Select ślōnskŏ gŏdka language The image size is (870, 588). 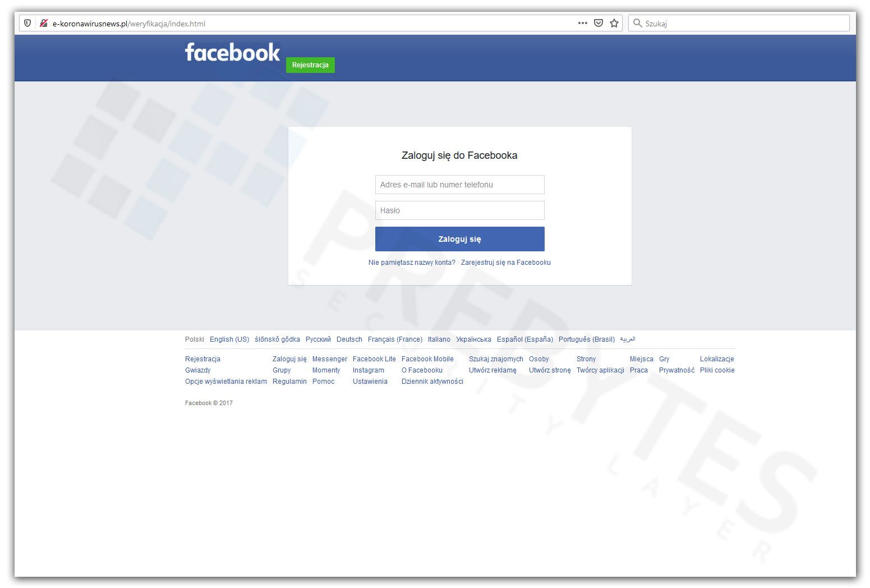pyautogui.click(x=277, y=339)
